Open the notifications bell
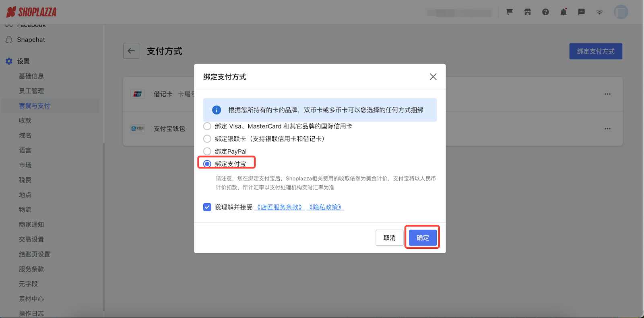Image resolution: width=644 pixels, height=318 pixels. pos(563,12)
